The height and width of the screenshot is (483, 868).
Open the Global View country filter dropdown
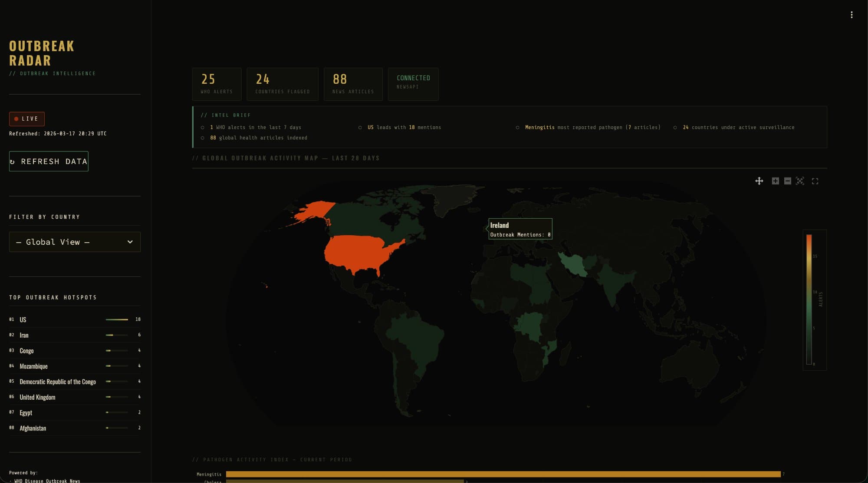click(75, 242)
